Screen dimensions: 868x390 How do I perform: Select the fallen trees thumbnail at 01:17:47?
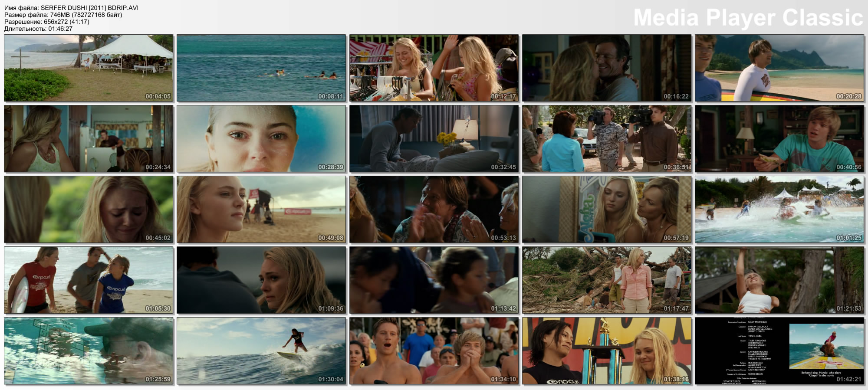click(x=607, y=280)
